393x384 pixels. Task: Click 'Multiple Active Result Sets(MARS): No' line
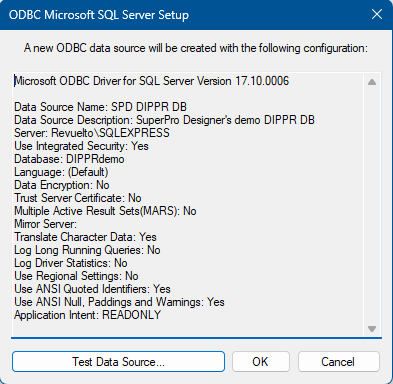[x=105, y=211]
